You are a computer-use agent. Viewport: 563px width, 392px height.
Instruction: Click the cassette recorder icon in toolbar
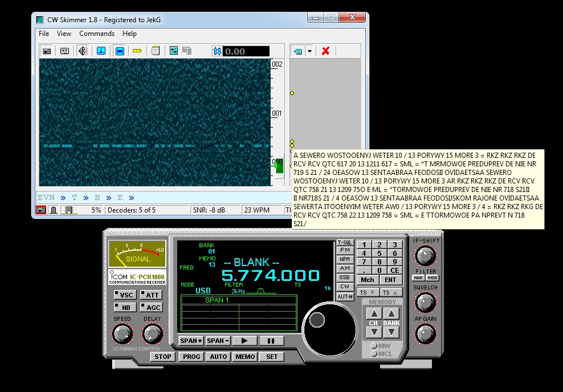click(x=65, y=51)
